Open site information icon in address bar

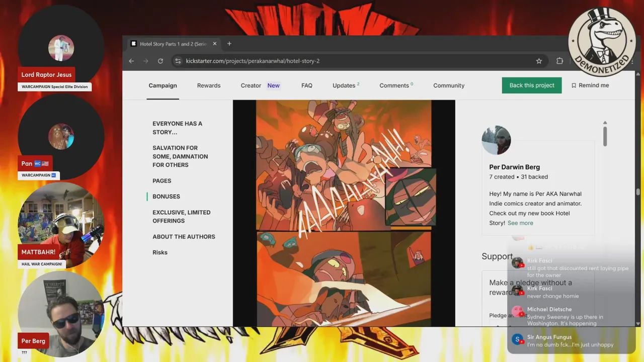point(177,61)
